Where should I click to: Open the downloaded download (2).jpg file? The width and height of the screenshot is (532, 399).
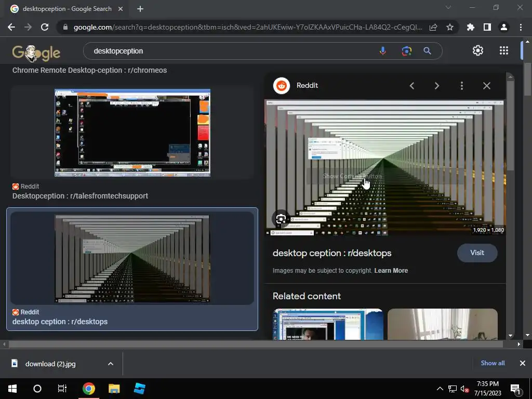pos(50,364)
